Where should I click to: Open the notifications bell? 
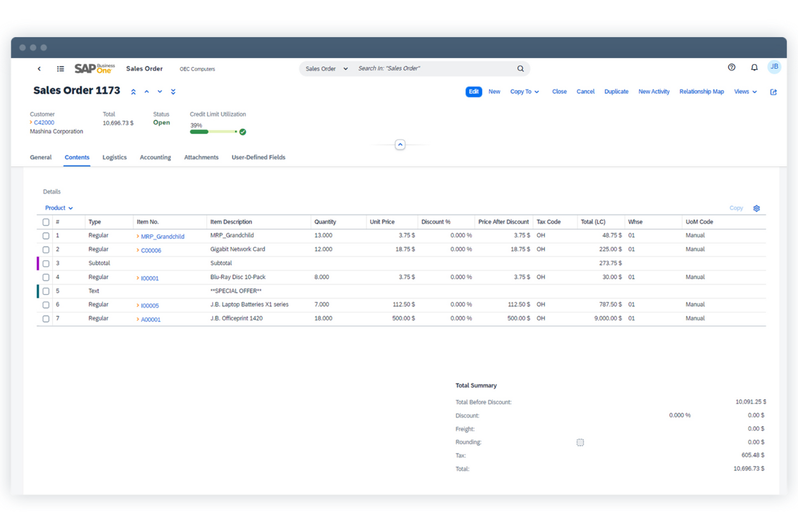coord(754,67)
